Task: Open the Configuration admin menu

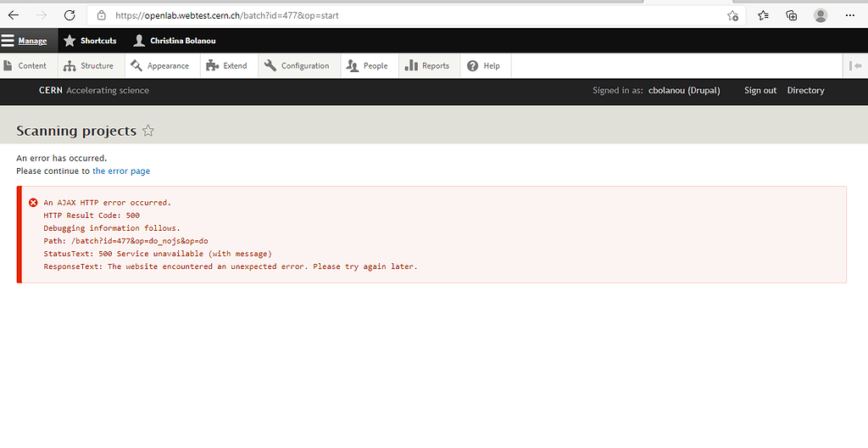Action: (x=298, y=66)
